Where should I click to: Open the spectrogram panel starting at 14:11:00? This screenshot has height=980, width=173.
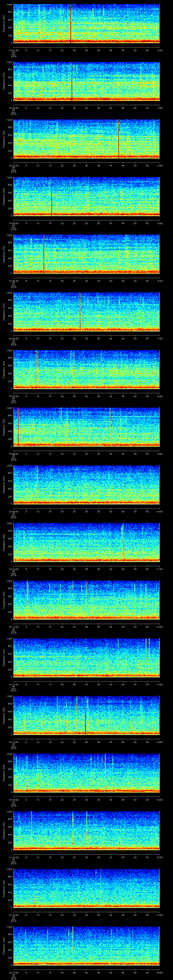click(x=87, y=600)
